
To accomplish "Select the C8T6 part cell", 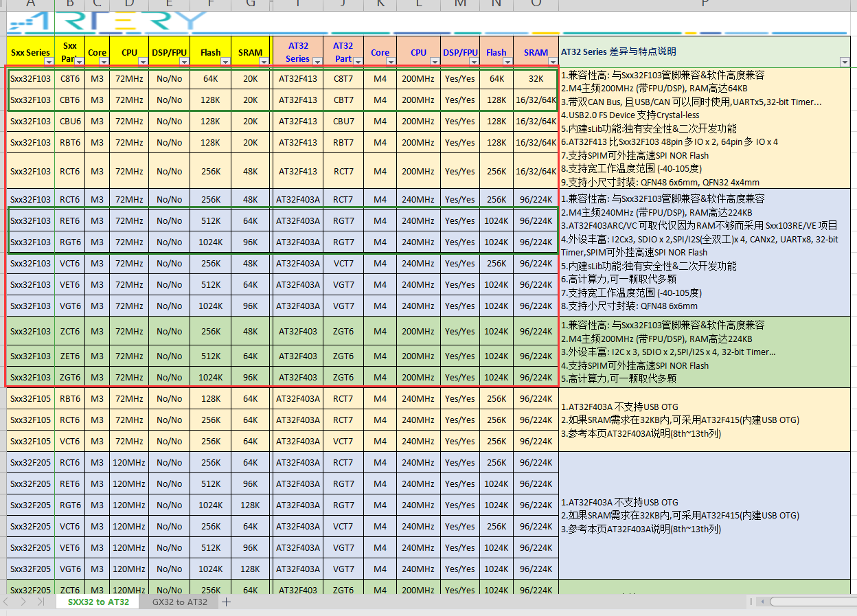I will (70, 78).
